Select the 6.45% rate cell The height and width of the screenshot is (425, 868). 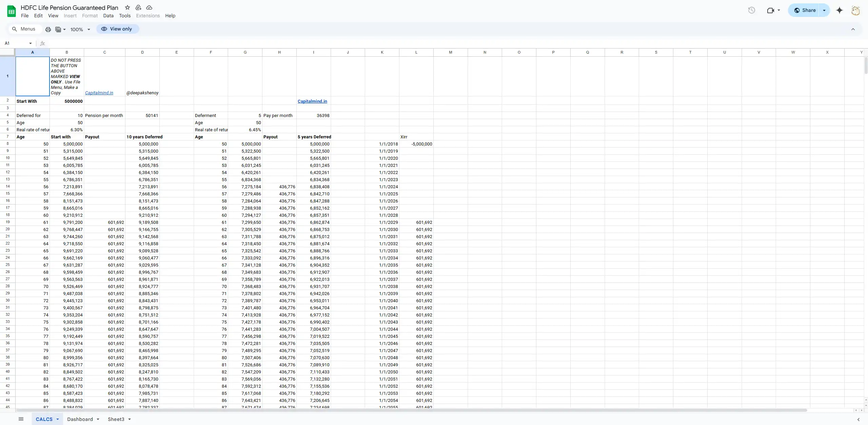pos(245,130)
